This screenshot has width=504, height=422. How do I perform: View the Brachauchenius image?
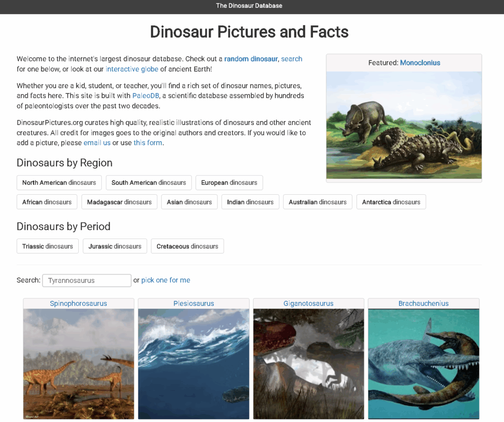423,363
